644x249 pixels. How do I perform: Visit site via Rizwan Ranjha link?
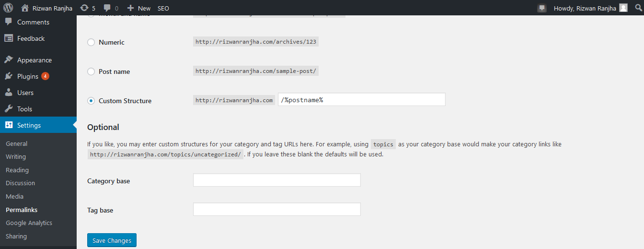(52, 8)
